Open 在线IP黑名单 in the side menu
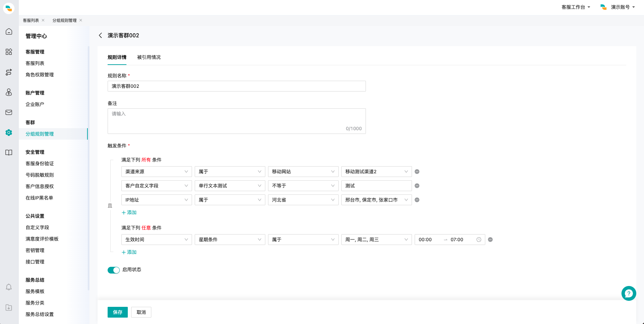 point(39,198)
